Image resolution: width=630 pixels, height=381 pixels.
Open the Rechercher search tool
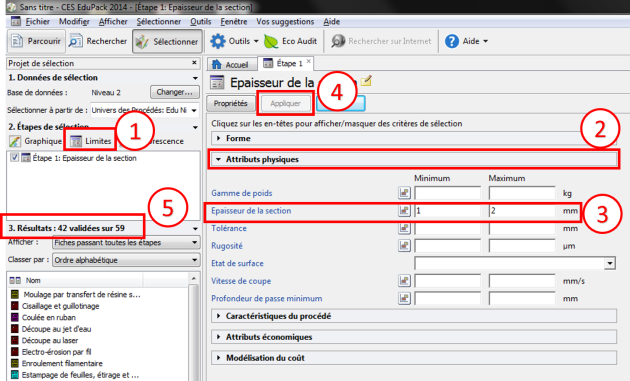[x=98, y=41]
